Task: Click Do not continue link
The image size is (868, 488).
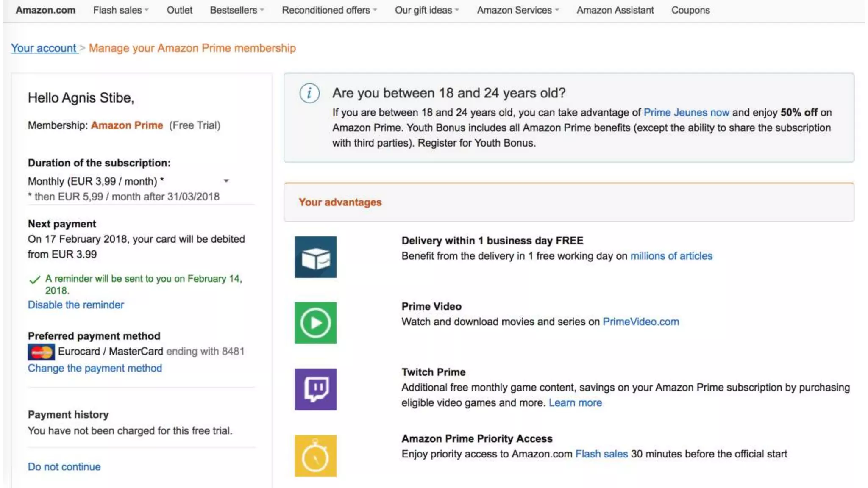Action: 64,467
